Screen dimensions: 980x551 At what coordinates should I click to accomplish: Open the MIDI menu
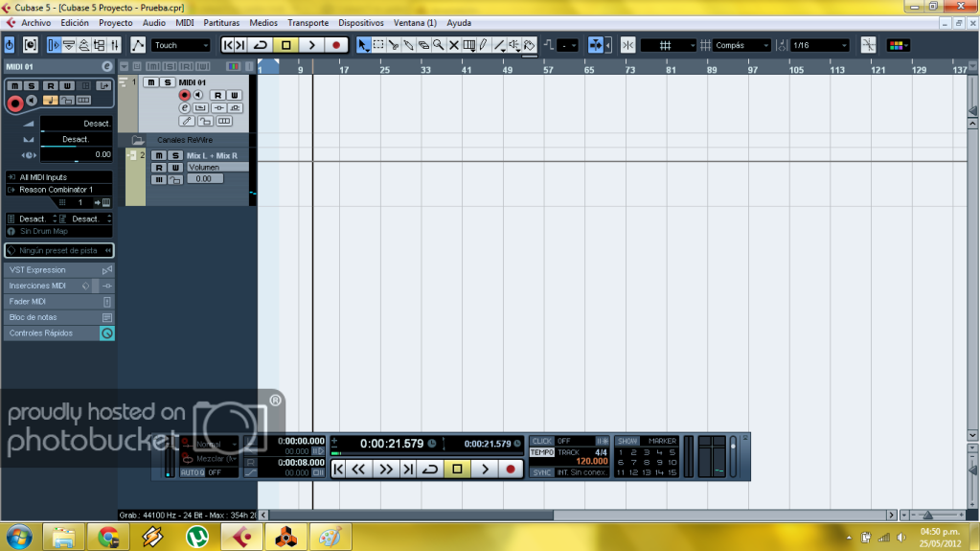click(184, 22)
